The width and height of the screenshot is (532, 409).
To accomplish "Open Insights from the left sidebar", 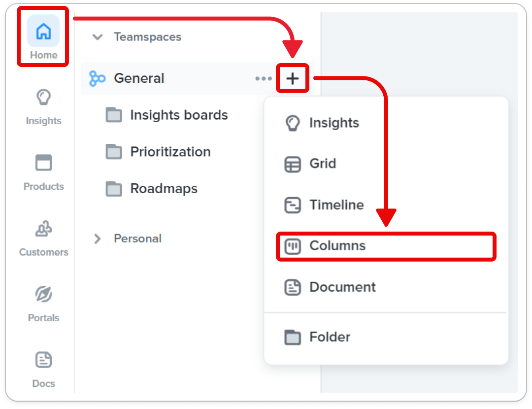I will point(43,106).
